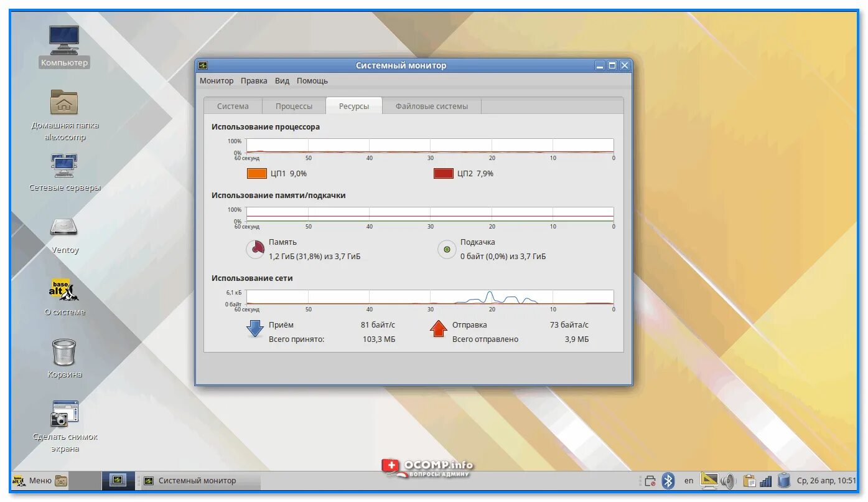The height and width of the screenshot is (502, 868).
Task: Click the tray bucket icon beside the clock
Action: pos(783,480)
